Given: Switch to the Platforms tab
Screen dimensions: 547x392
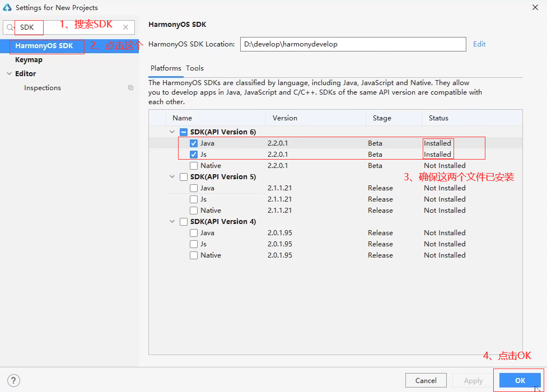Looking at the screenshot, I should point(166,68).
